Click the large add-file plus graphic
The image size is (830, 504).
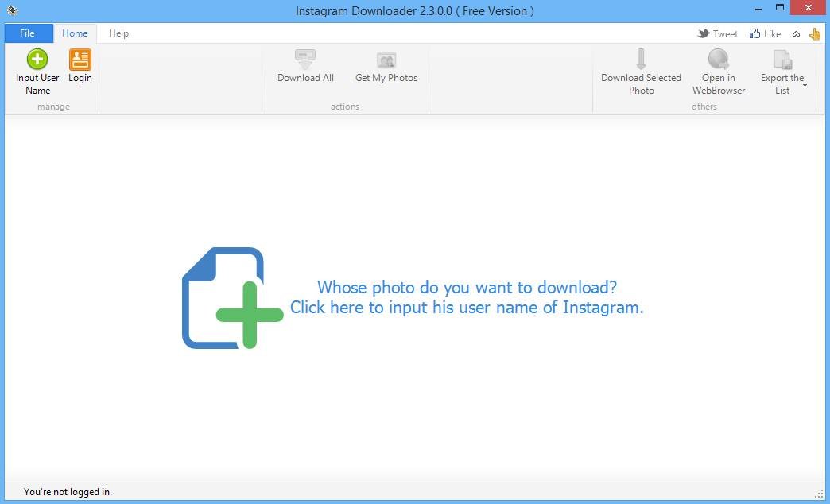click(232, 298)
